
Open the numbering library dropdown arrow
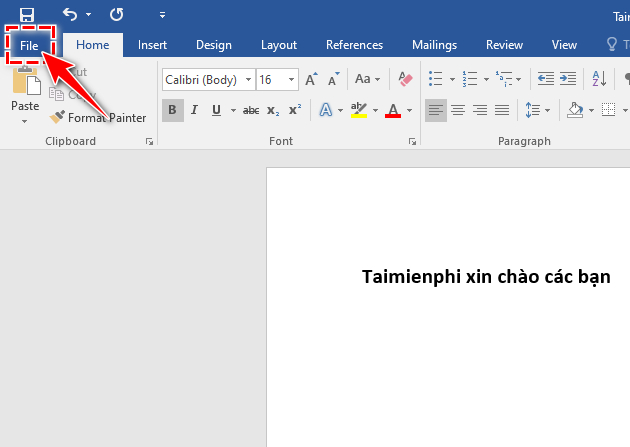click(x=486, y=79)
